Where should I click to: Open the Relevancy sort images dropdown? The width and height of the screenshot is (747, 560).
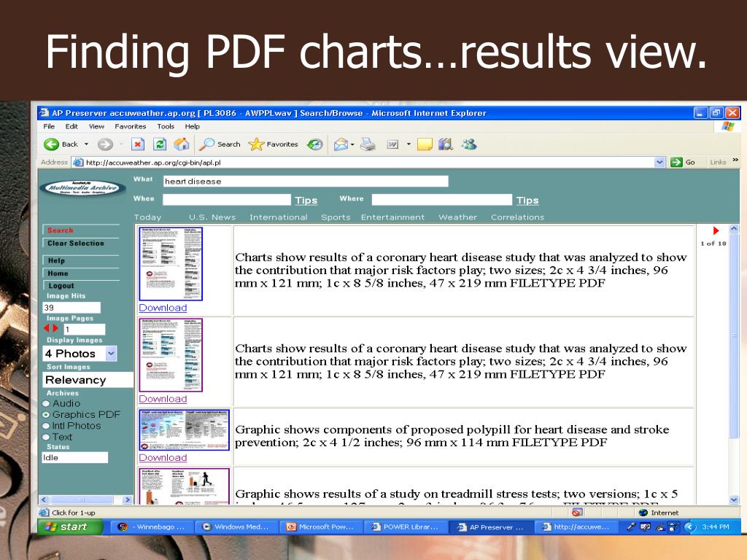point(88,380)
